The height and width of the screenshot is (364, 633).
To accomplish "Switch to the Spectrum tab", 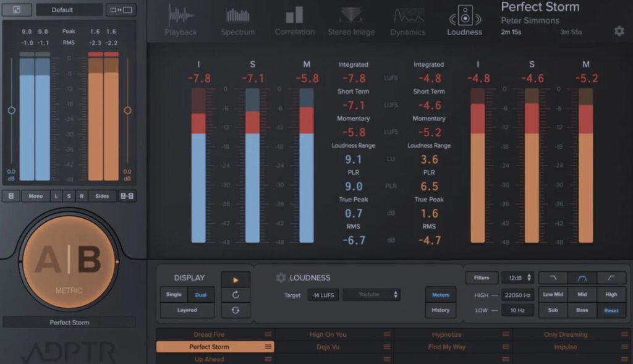I will tap(238, 20).
